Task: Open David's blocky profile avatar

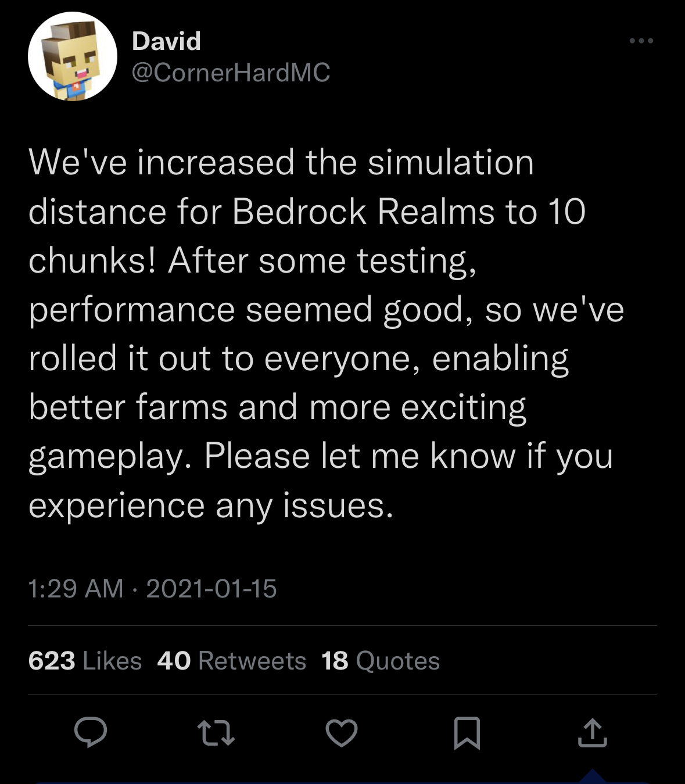Action: (x=73, y=57)
